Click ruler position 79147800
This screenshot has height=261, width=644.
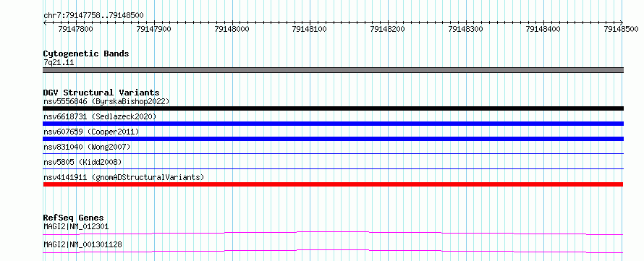click(75, 29)
